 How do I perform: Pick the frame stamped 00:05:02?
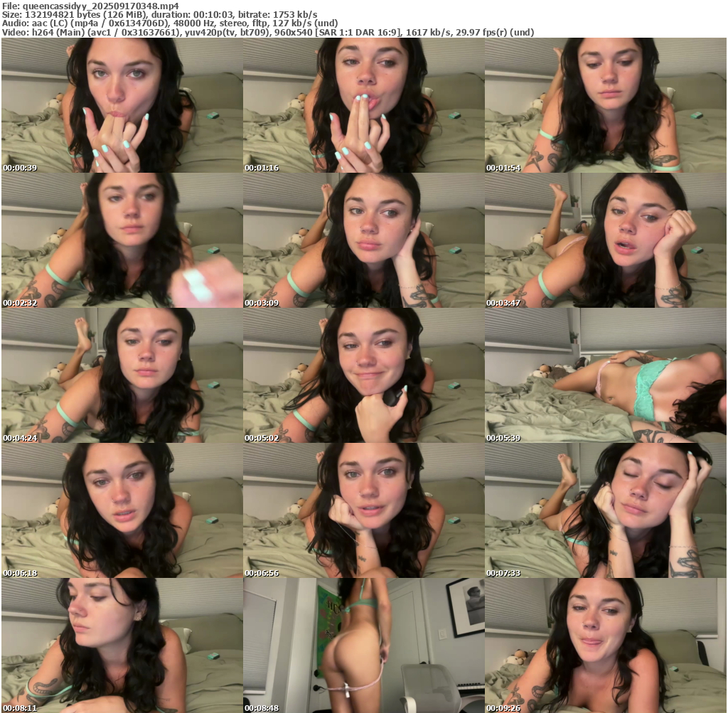[363, 375]
